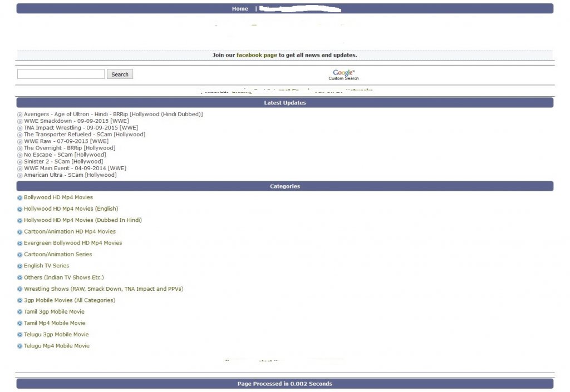Image resolution: width=570 pixels, height=392 pixels.
Task: Open American Ultra SCam entry
Action: point(71,175)
